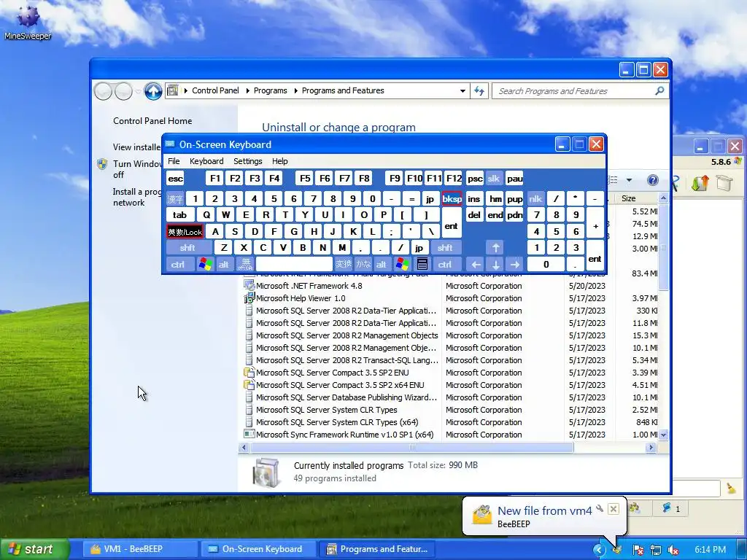Image resolution: width=747 pixels, height=560 pixels.
Task: Toggle the 英数/Lock caps key
Action: pyautogui.click(x=185, y=232)
